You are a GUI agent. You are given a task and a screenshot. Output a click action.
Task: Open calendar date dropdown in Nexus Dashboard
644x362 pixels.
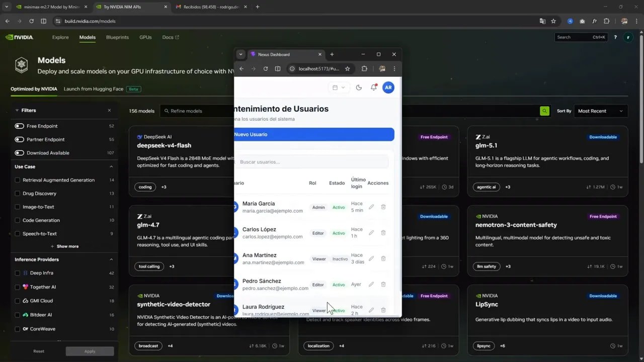339,87
